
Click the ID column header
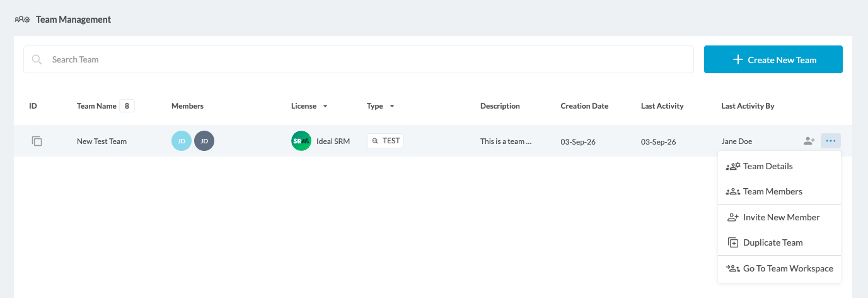(33, 106)
